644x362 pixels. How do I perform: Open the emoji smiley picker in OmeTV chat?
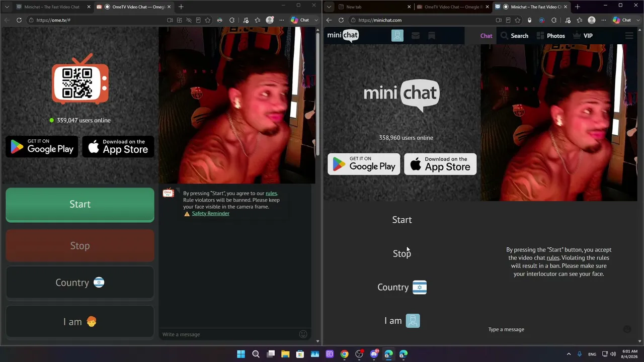coord(303,334)
